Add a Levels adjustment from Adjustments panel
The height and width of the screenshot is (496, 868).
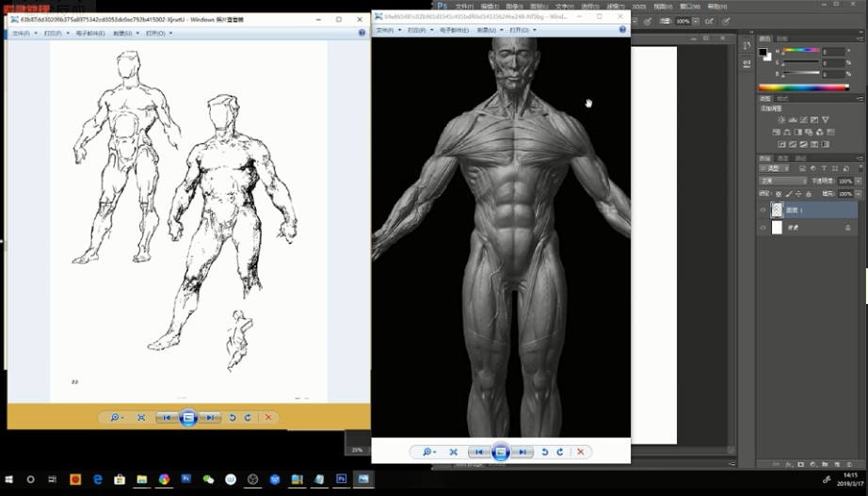pyautogui.click(x=792, y=120)
